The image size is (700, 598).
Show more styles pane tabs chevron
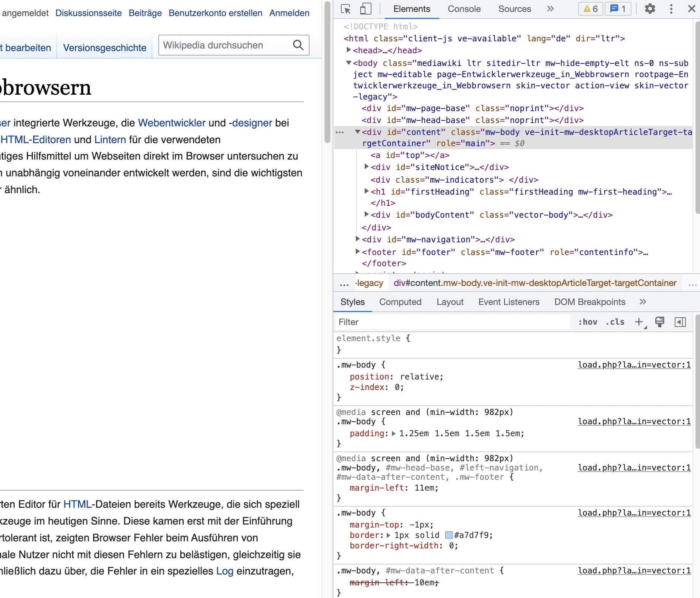[643, 302]
